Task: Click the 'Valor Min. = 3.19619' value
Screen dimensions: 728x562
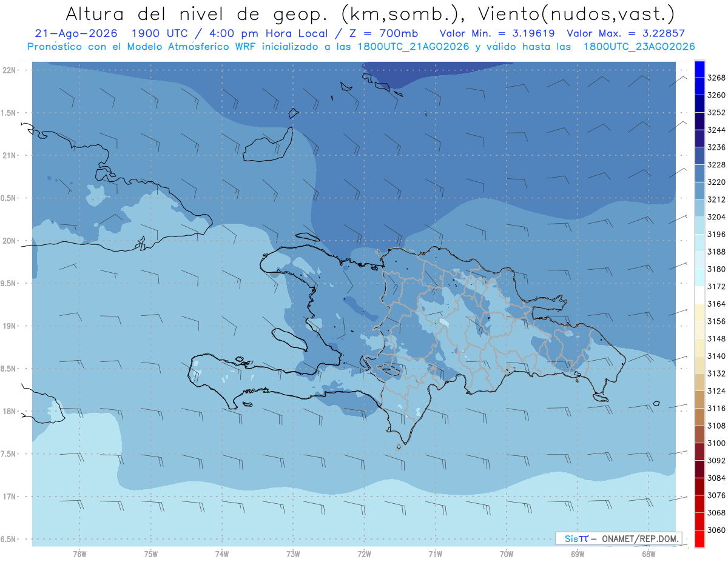Action: (x=497, y=34)
